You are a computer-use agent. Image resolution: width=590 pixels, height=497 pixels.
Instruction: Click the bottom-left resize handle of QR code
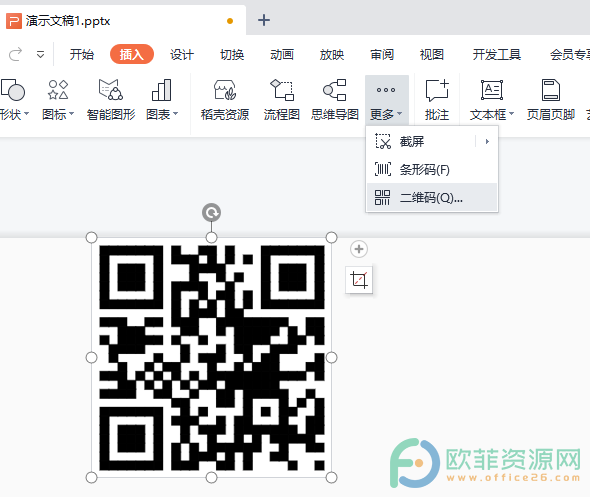(91, 477)
